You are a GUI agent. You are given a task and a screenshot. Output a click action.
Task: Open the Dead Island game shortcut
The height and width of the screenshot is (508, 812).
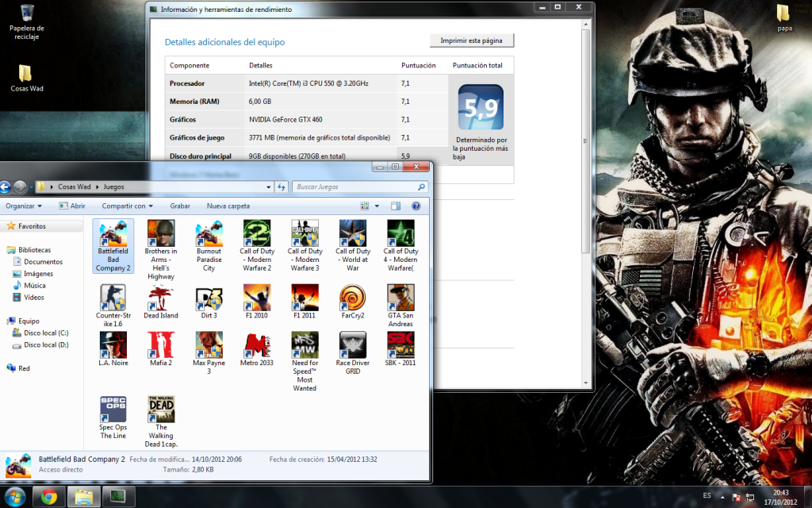pyautogui.click(x=161, y=298)
